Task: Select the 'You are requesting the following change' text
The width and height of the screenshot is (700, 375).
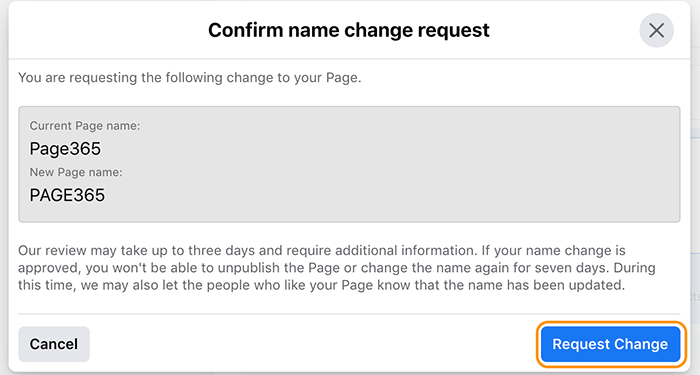Action: [190, 78]
